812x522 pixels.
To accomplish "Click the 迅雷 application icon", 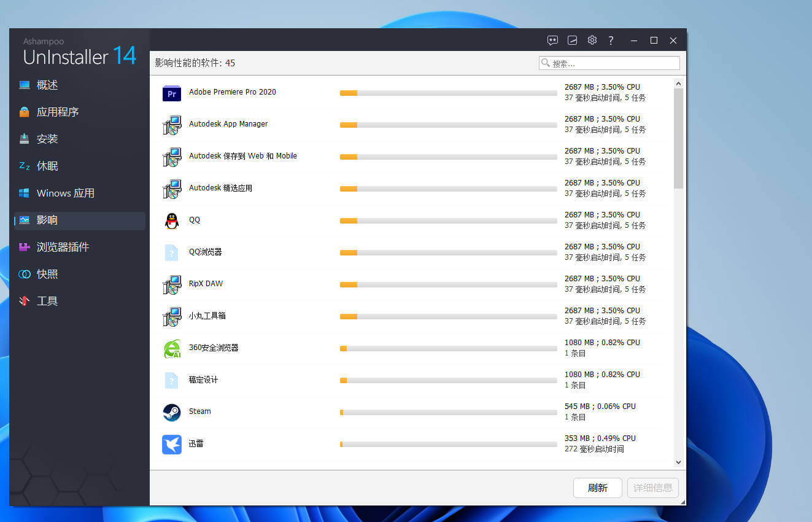I will point(171,444).
